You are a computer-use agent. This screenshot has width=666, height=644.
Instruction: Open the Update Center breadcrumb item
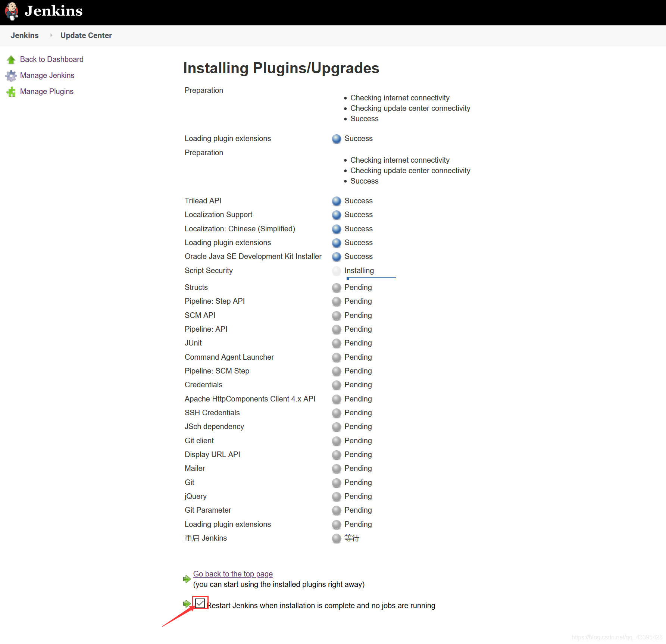coord(86,35)
